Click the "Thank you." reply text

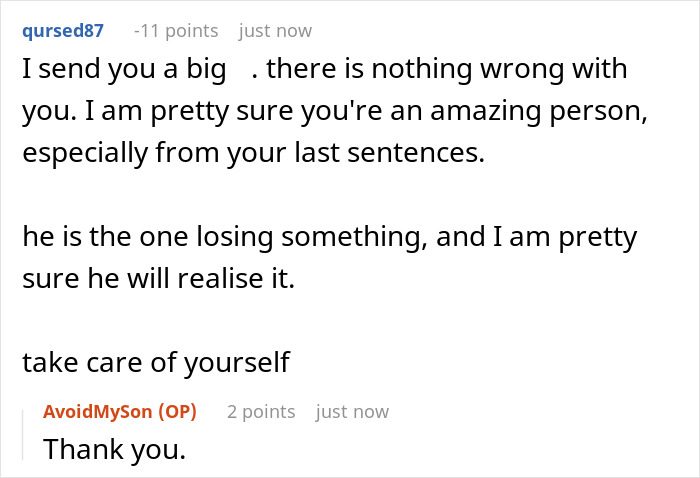coord(114,449)
